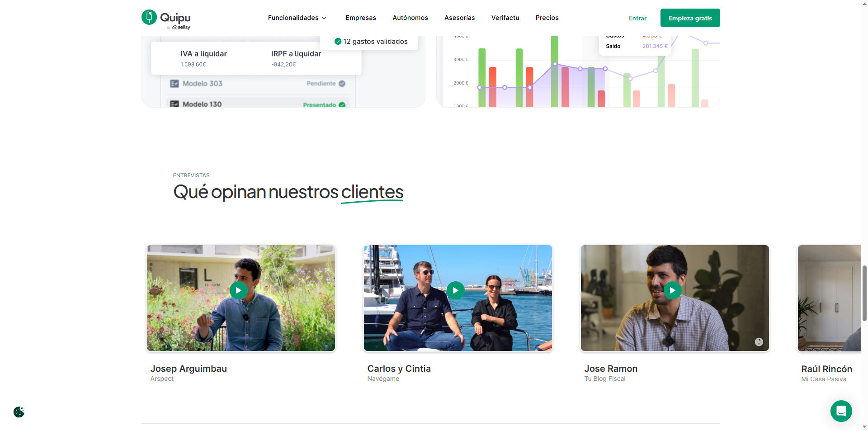
Task: Play the Josep Arguimbau interview video
Action: [x=238, y=290]
